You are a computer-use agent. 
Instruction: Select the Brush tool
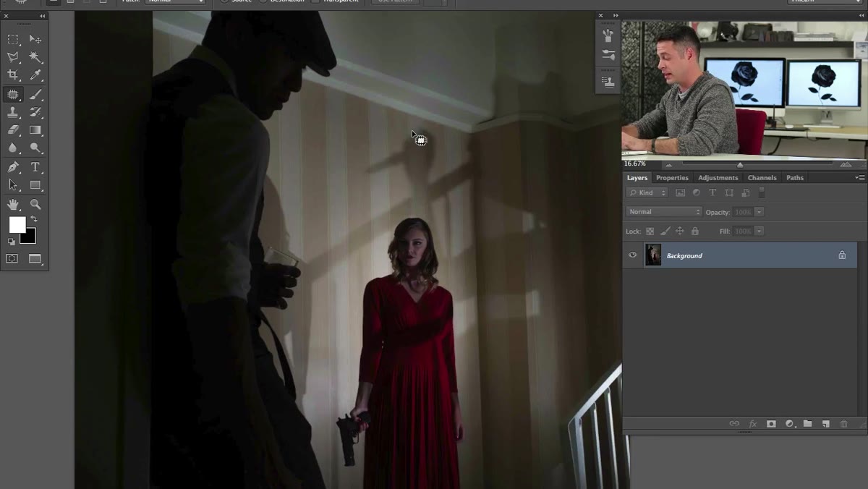[x=35, y=94]
